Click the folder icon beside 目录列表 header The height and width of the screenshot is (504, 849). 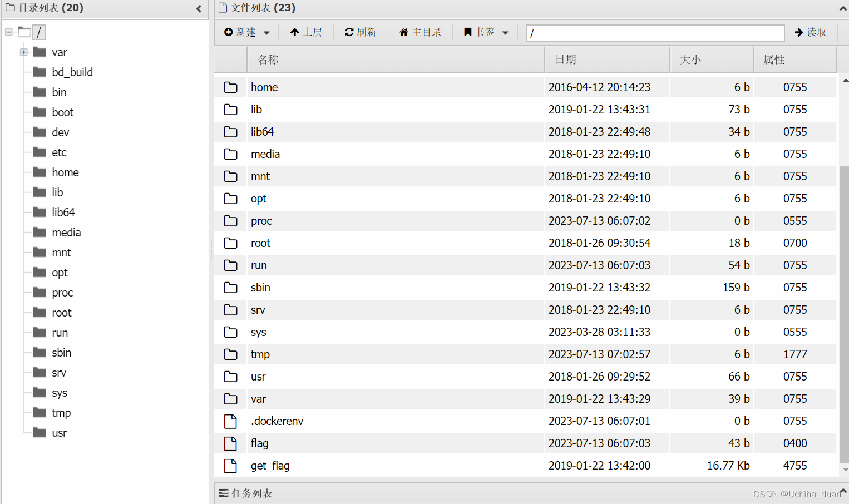pos(9,8)
